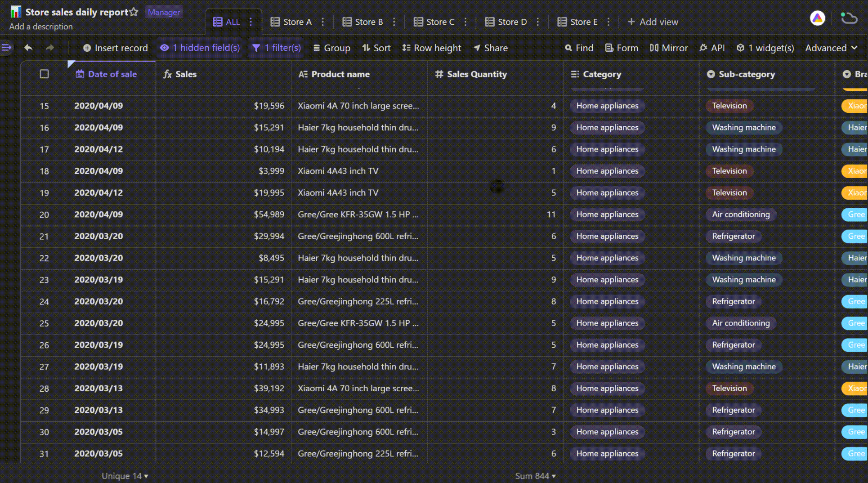Select sales cell $29,994
Viewport: 868px width, 483px height.
(224, 236)
